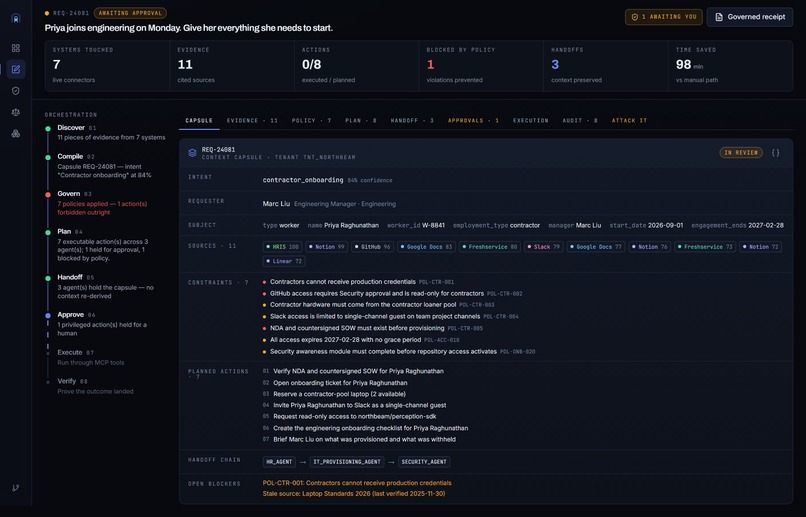This screenshot has height=517, width=806.
Task: Click the 1 Awaiting You badge
Action: [x=664, y=17]
